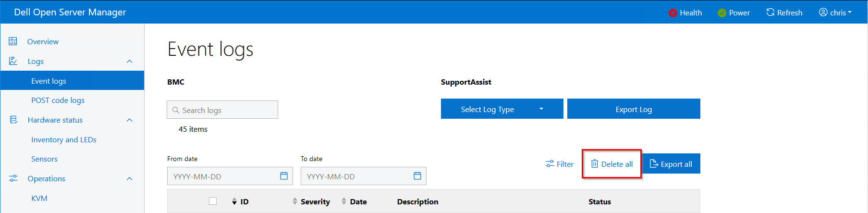Toggle the select-all checkbox in table header
868x213 pixels.
pos(213,201)
